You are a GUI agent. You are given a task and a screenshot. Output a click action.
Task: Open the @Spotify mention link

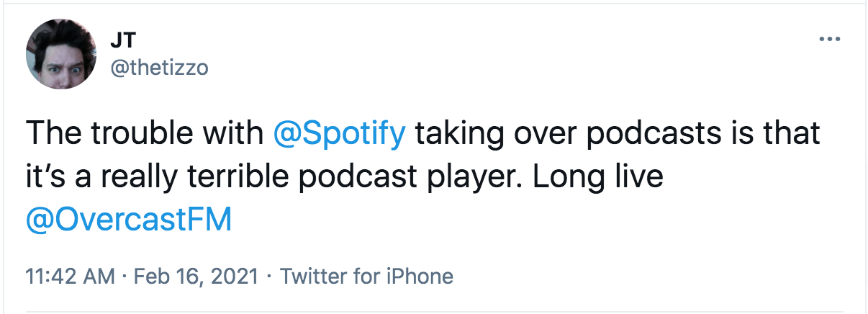(340, 135)
